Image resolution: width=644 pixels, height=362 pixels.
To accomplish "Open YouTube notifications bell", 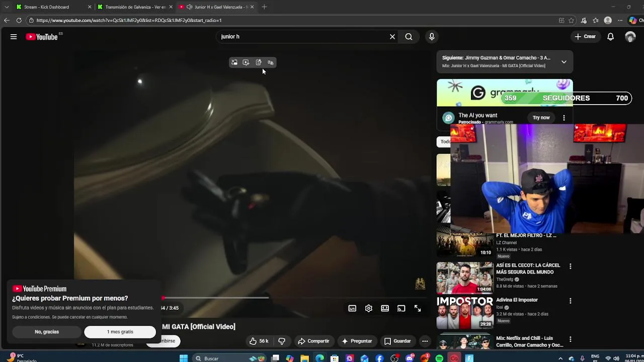I will click(610, 37).
